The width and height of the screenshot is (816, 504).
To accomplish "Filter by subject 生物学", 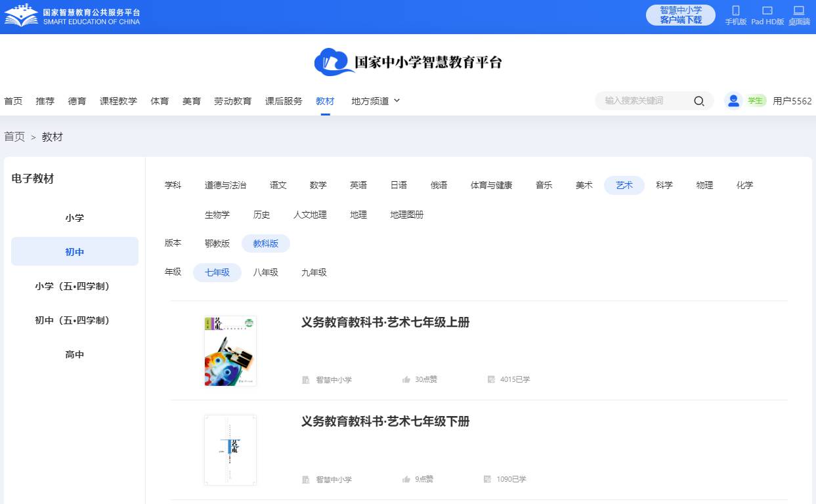I will coord(217,215).
